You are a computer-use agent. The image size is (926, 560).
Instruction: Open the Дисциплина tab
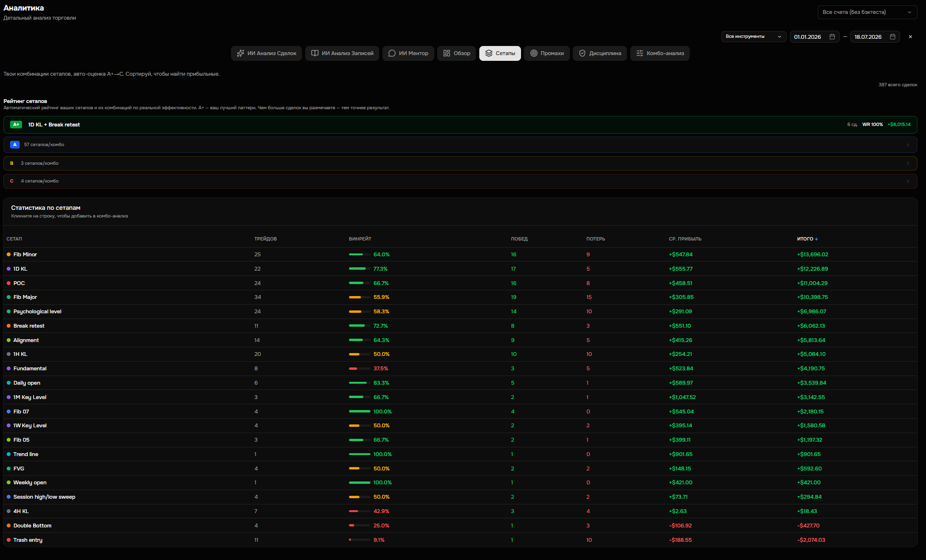600,53
